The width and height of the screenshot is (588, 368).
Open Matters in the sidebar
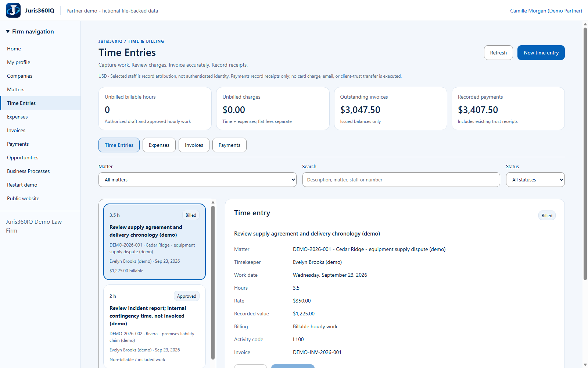pyautogui.click(x=40, y=89)
